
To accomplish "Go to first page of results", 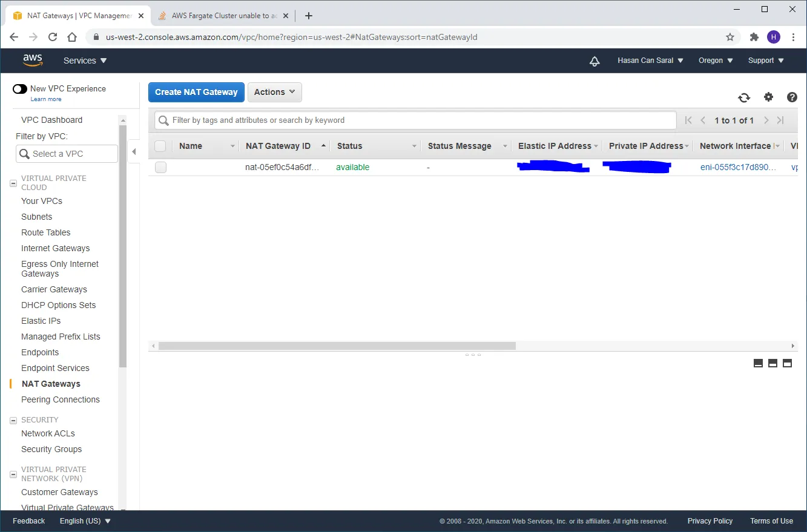I will click(688, 120).
